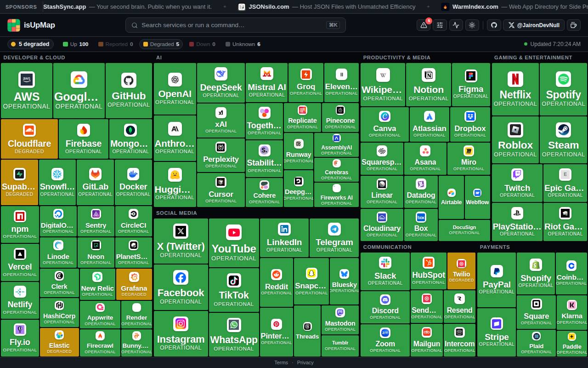This screenshot has width=588, height=368.
Task: Click the DeepSeek whale icon
Action: pos(221,74)
